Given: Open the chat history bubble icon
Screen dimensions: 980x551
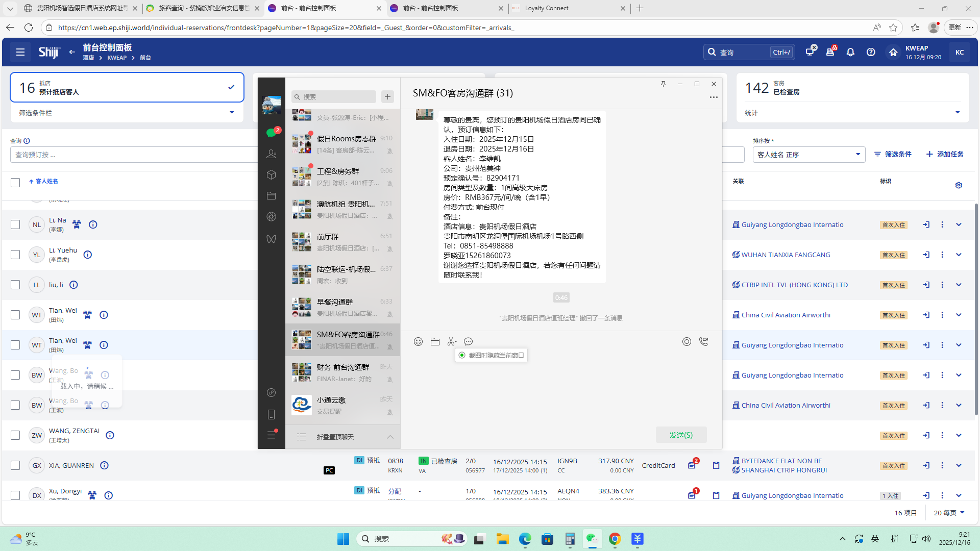Looking at the screenshot, I should pyautogui.click(x=468, y=342).
